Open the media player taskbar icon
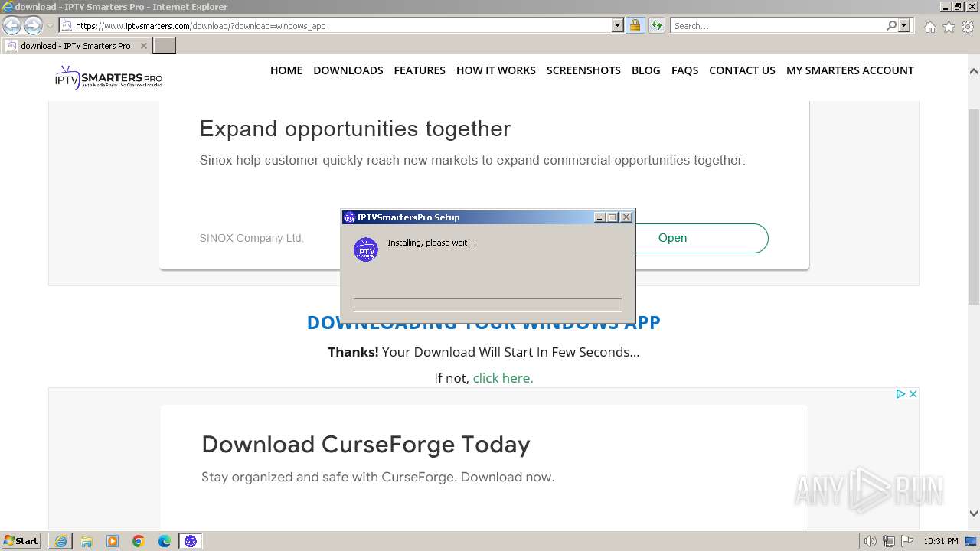Screen dimensions: 980x551 pyautogui.click(x=113, y=541)
